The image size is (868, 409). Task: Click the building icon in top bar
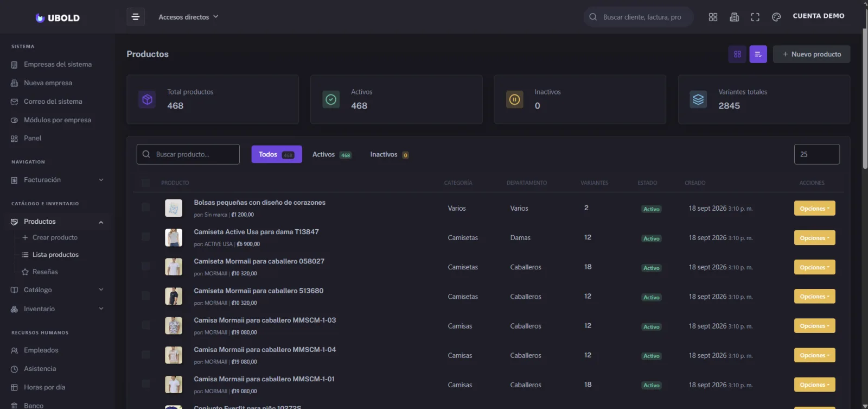[x=734, y=17]
